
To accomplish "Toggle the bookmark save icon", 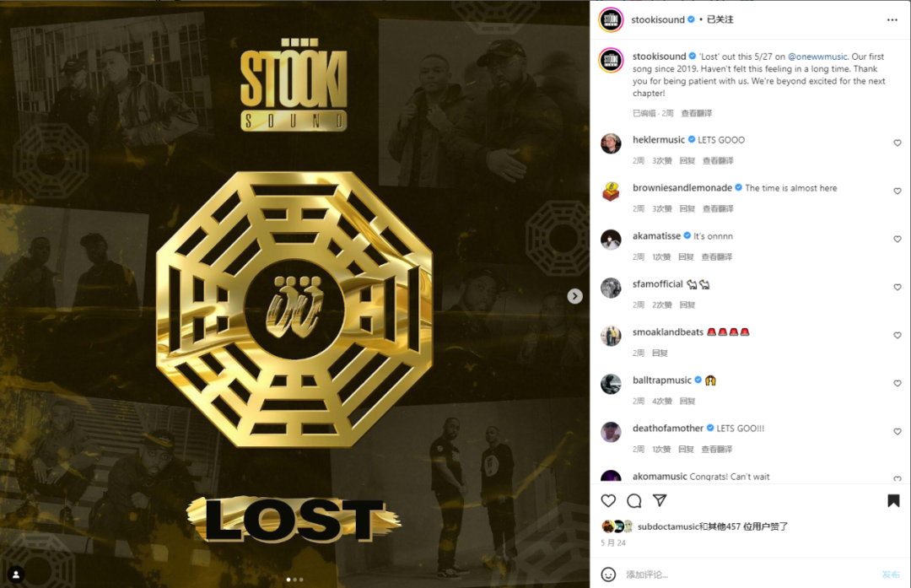I will click(893, 501).
